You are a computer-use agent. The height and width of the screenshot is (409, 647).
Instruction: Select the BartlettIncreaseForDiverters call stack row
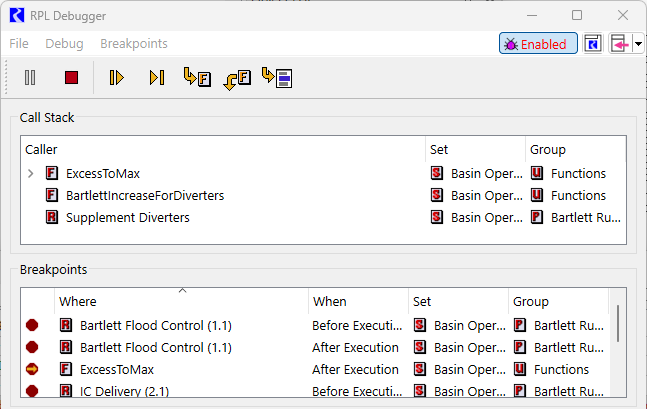[x=144, y=195]
